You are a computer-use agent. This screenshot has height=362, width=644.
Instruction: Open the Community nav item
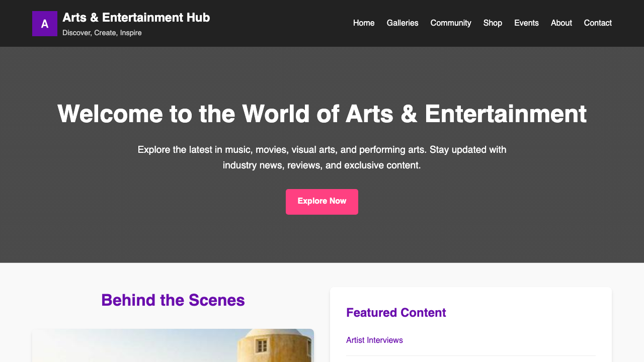click(451, 23)
